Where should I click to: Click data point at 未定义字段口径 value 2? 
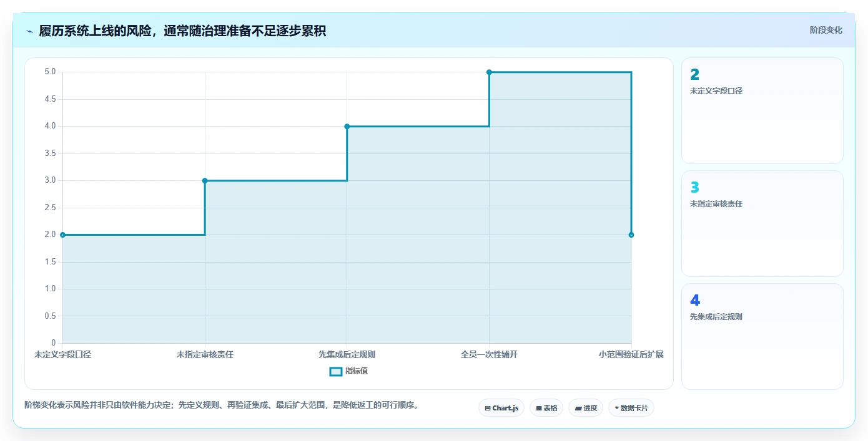tap(62, 235)
